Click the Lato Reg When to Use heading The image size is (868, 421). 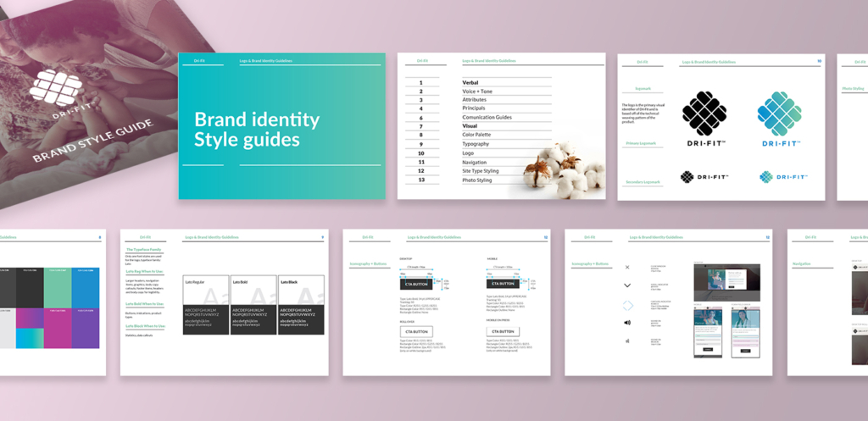click(144, 272)
